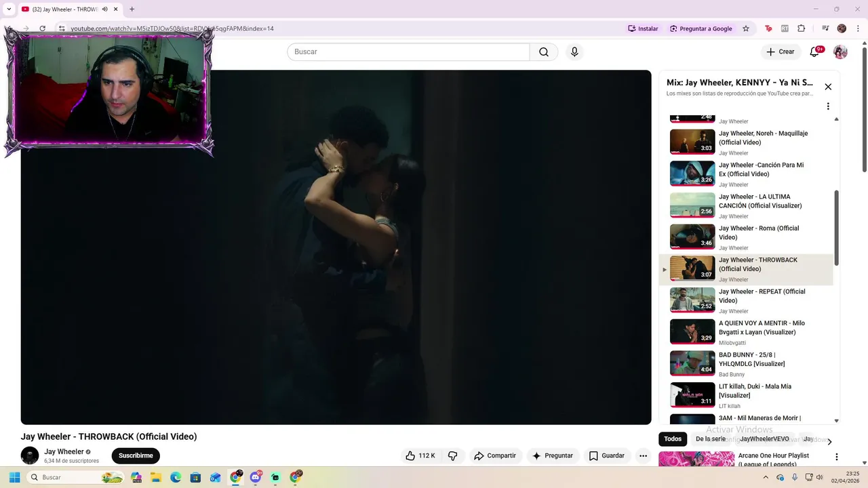
Task: Click Preguntar a Google button
Action: [701, 28]
